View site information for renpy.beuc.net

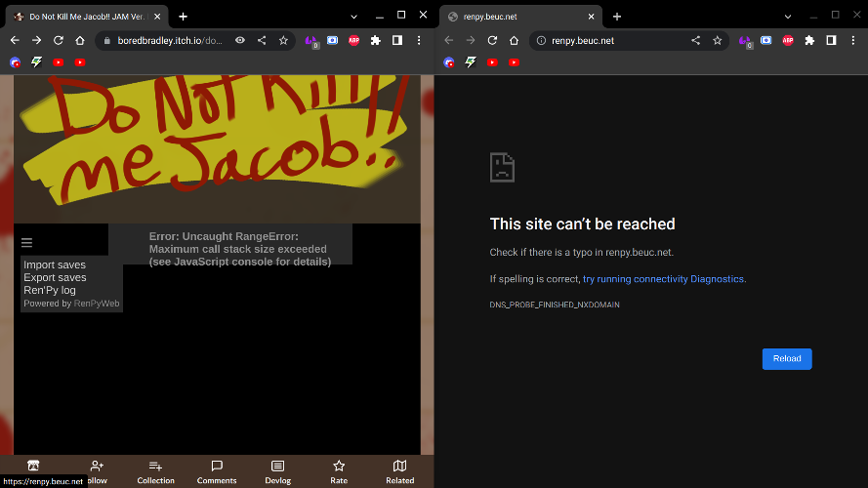coord(541,40)
